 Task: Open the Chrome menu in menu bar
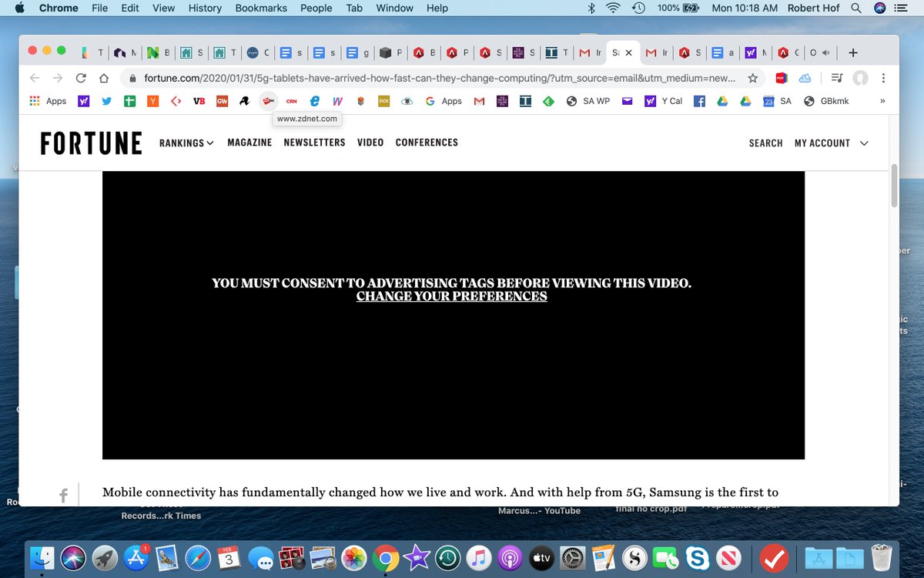[x=59, y=8]
